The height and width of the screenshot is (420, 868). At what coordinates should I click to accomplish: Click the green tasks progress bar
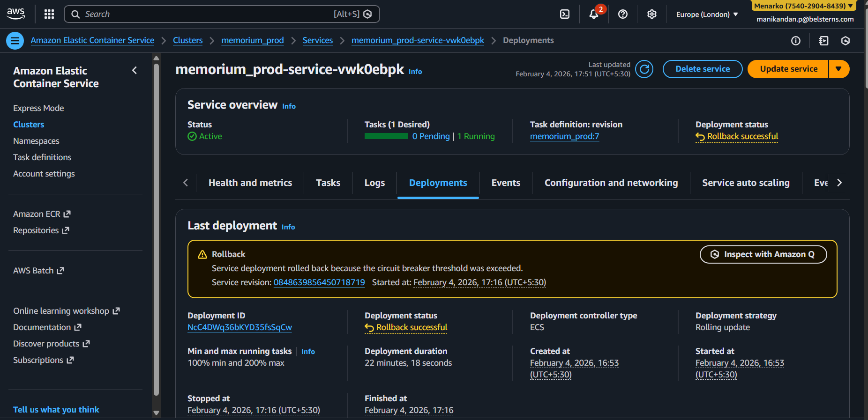[386, 136]
